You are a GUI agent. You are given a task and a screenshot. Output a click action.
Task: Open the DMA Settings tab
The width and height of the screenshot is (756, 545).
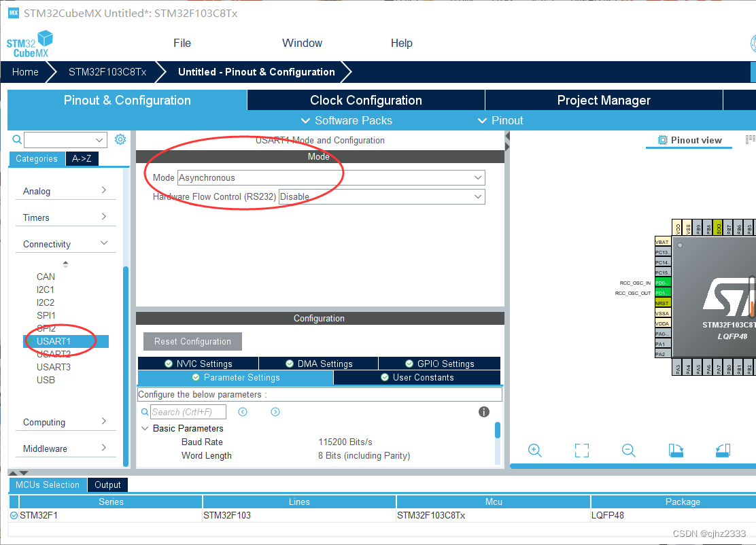pos(319,364)
